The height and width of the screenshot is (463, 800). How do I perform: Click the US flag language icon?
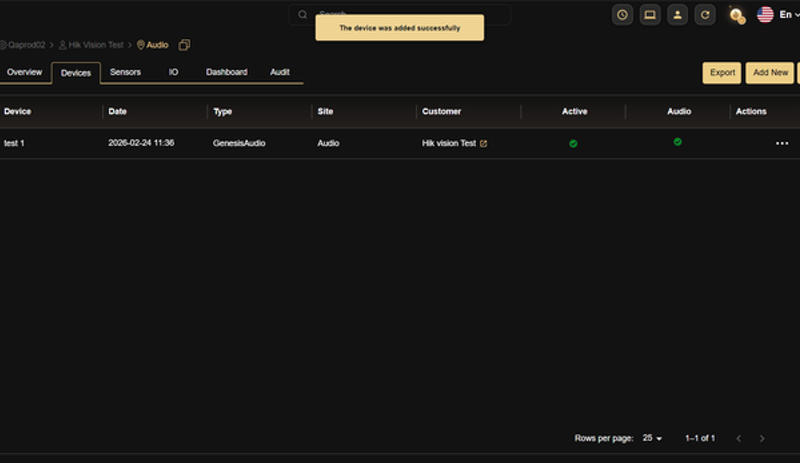[765, 15]
